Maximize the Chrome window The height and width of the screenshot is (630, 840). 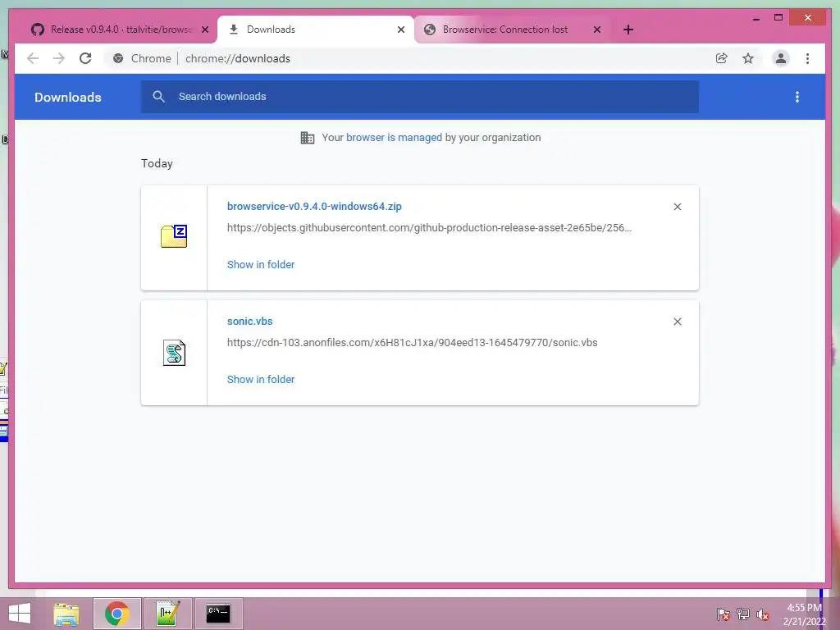(x=778, y=18)
